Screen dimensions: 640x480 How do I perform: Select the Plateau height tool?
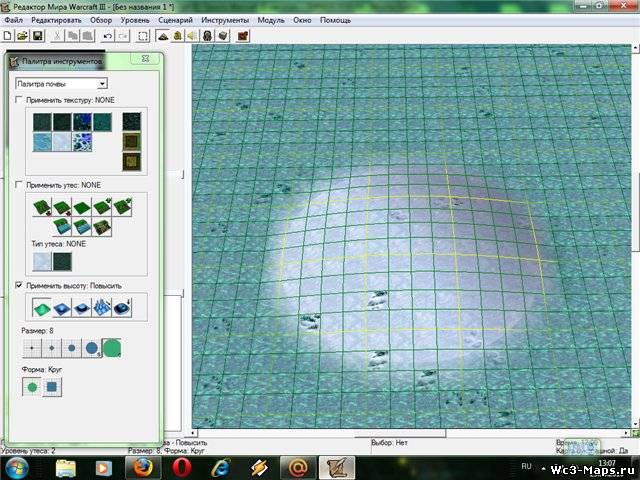point(82,309)
